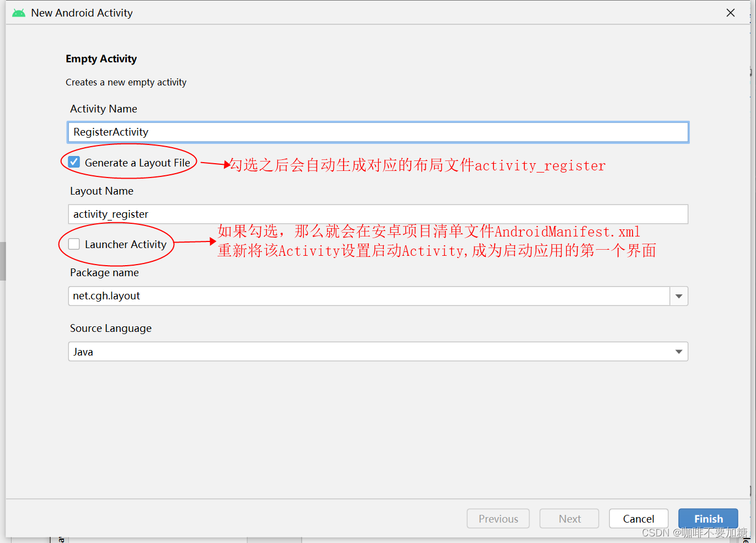This screenshot has height=543, width=756.
Task: Close the New Android Activity dialog
Action: point(730,12)
